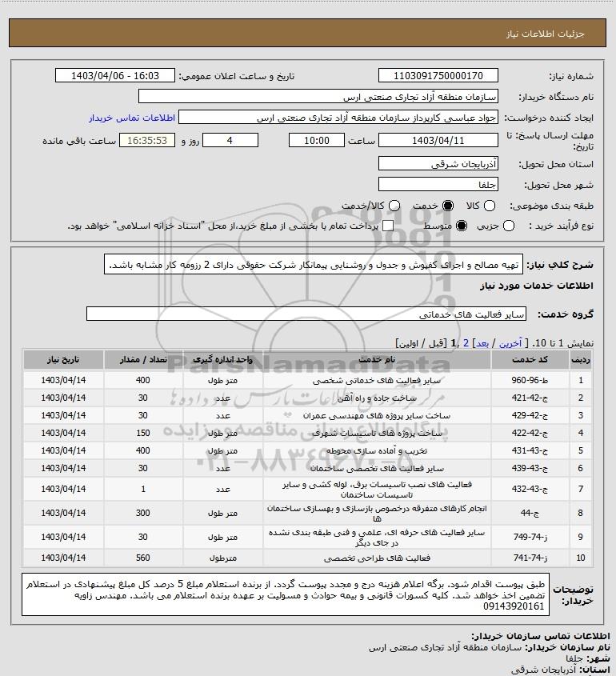Select row انجام کارهای متفرقه بازسازی ساختمان
Image resolution: width=616 pixels, height=676 pixels.
[308, 513]
